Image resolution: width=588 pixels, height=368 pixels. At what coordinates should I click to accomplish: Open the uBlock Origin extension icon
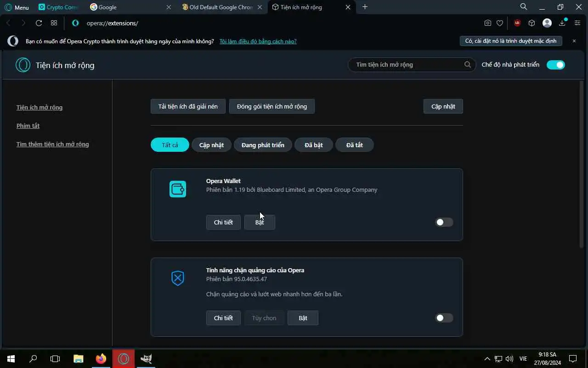coord(517,23)
